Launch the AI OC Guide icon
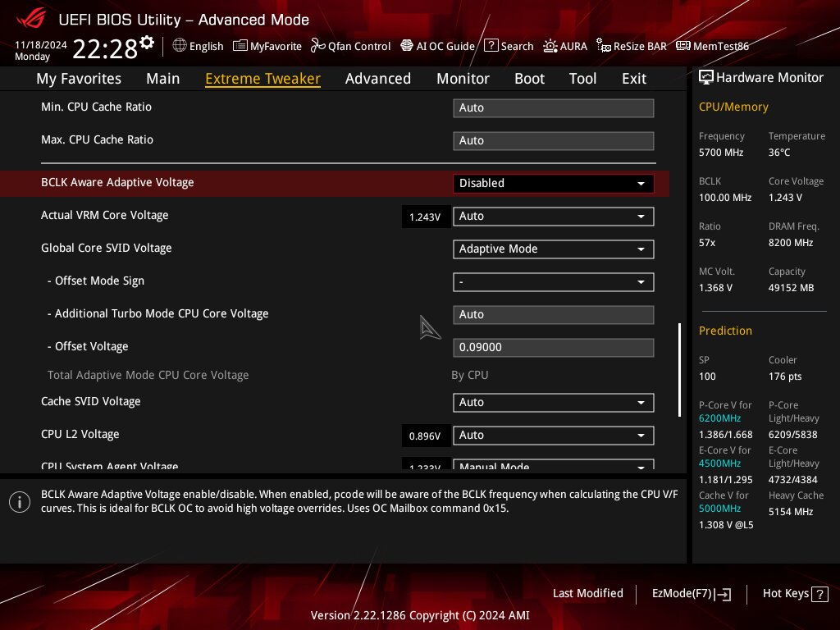The image size is (840, 630). (407, 46)
